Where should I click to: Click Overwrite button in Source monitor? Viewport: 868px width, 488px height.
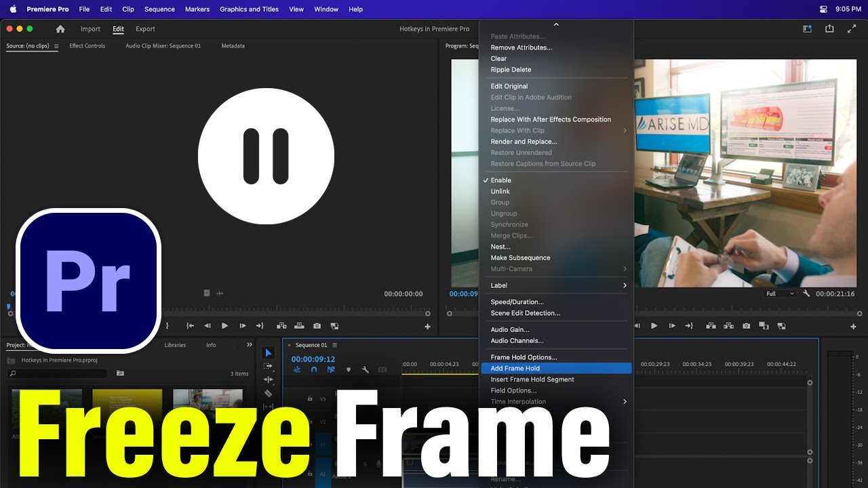point(299,326)
